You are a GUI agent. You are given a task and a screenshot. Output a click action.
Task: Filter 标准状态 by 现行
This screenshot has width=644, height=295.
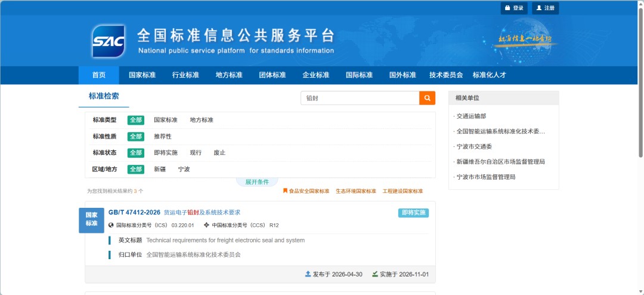(196, 153)
